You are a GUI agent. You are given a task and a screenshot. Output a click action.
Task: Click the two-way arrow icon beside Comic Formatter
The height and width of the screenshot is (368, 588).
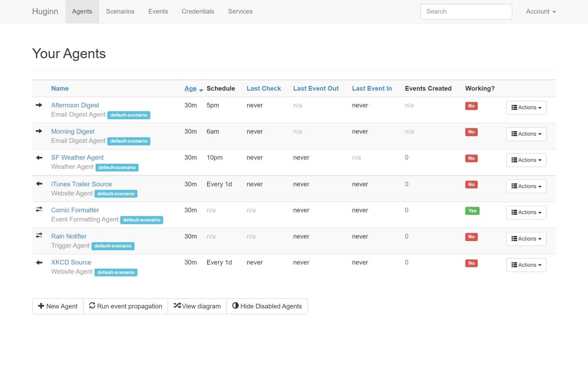(x=40, y=210)
